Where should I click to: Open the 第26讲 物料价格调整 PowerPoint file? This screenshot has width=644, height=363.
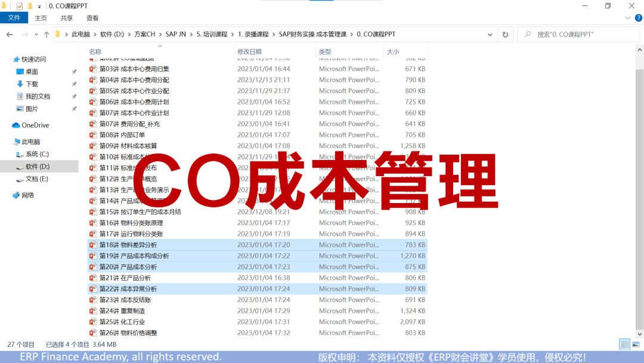(128, 333)
